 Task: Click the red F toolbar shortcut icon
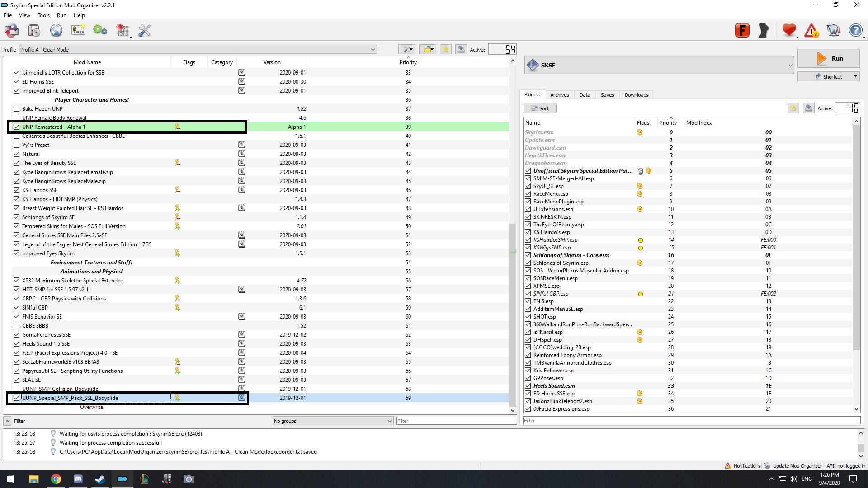pos(742,30)
